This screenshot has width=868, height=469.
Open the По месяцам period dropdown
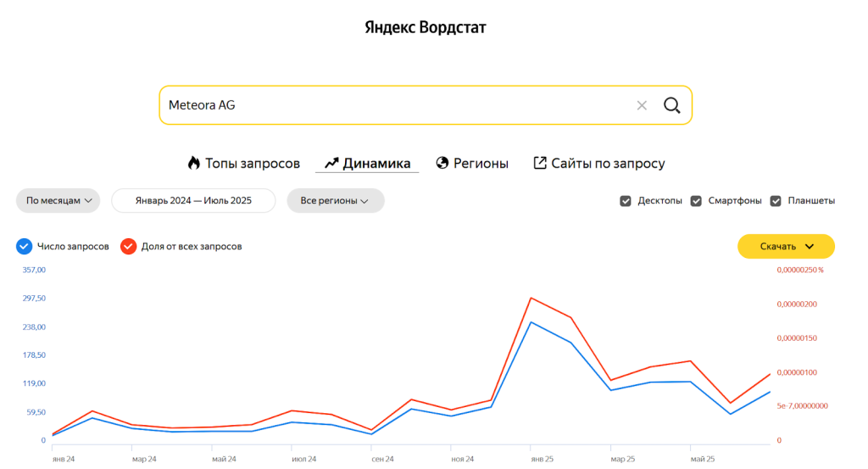coord(58,201)
